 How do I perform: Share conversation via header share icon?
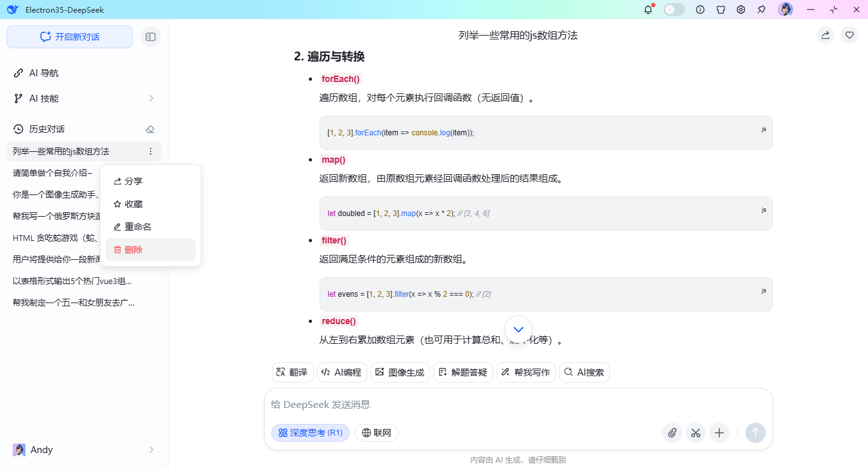tap(825, 35)
